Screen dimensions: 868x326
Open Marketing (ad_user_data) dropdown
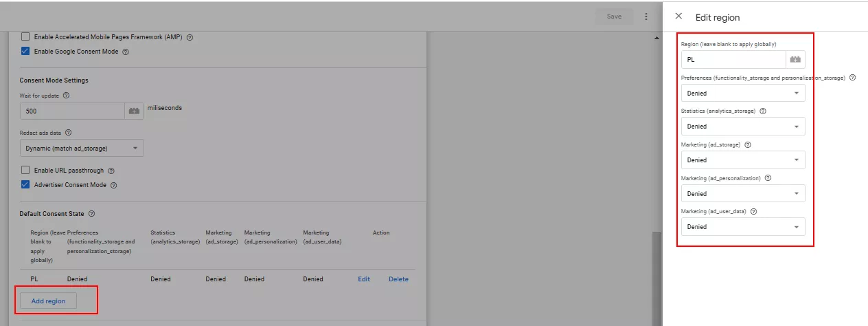tap(743, 227)
